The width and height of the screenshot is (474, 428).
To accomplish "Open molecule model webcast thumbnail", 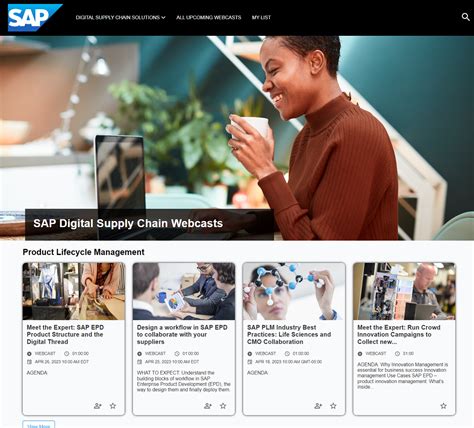I will (x=294, y=291).
